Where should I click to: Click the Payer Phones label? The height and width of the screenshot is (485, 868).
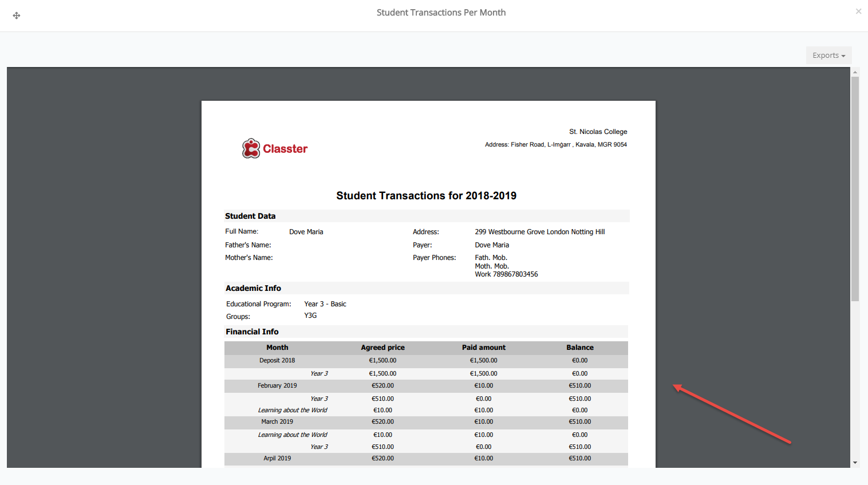point(435,258)
